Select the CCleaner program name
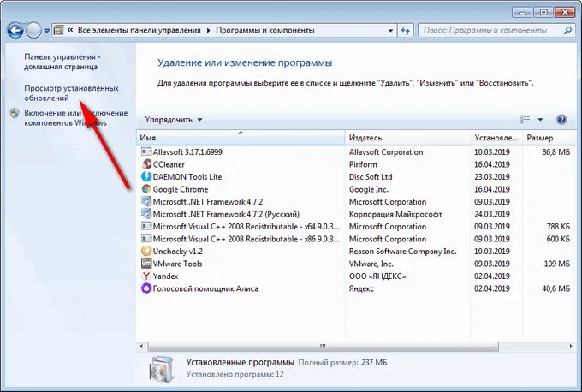Image resolution: width=582 pixels, height=392 pixels. point(169,164)
